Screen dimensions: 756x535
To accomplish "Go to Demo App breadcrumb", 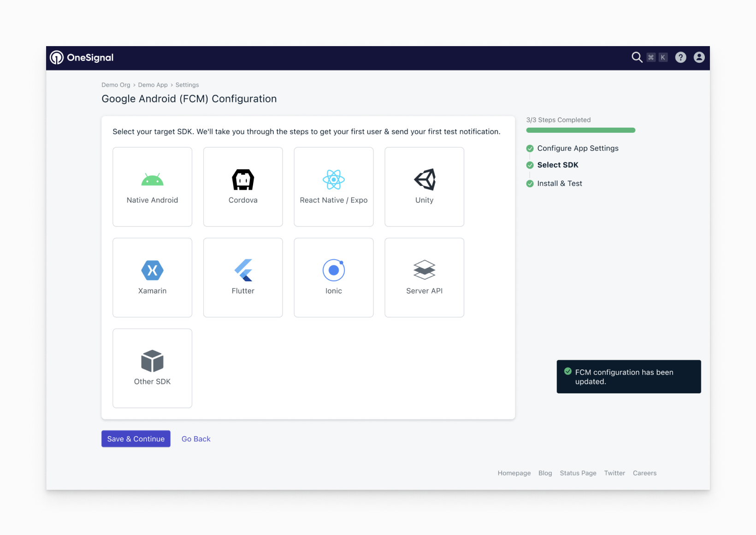I will tap(153, 85).
